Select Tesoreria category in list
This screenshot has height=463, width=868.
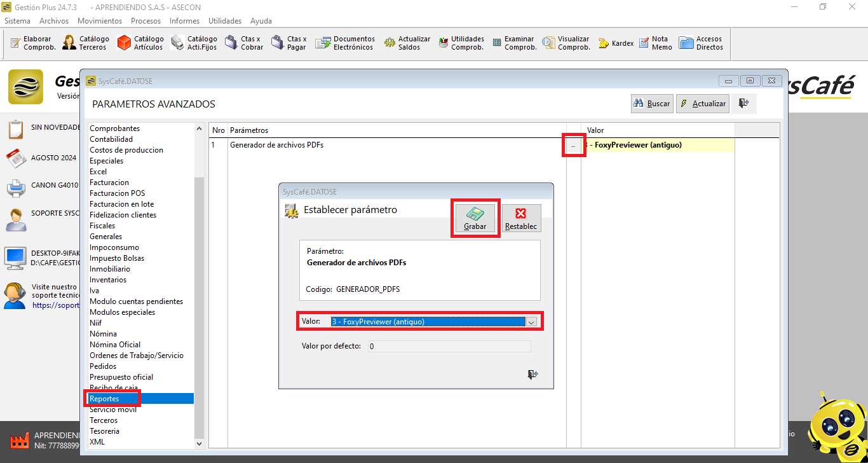click(x=104, y=431)
